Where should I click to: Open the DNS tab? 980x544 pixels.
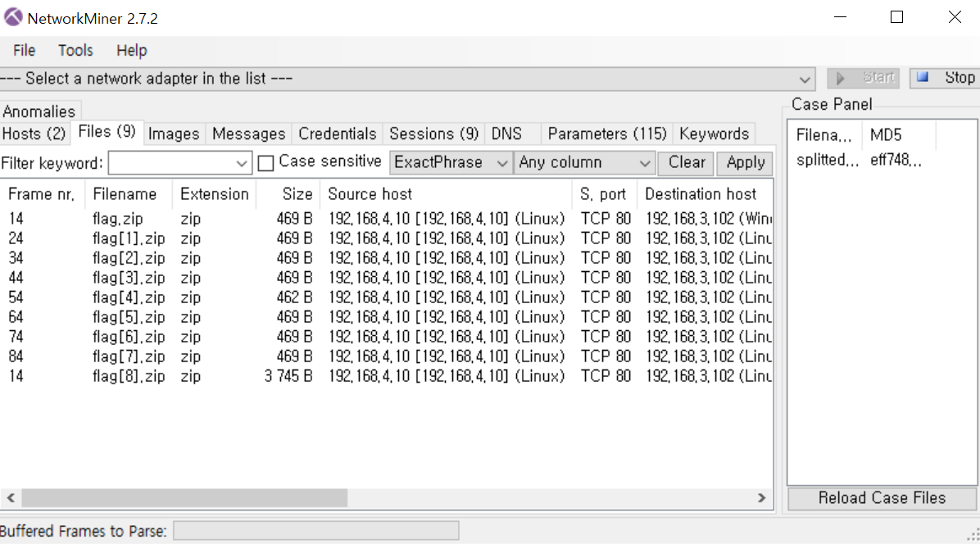[x=506, y=134]
